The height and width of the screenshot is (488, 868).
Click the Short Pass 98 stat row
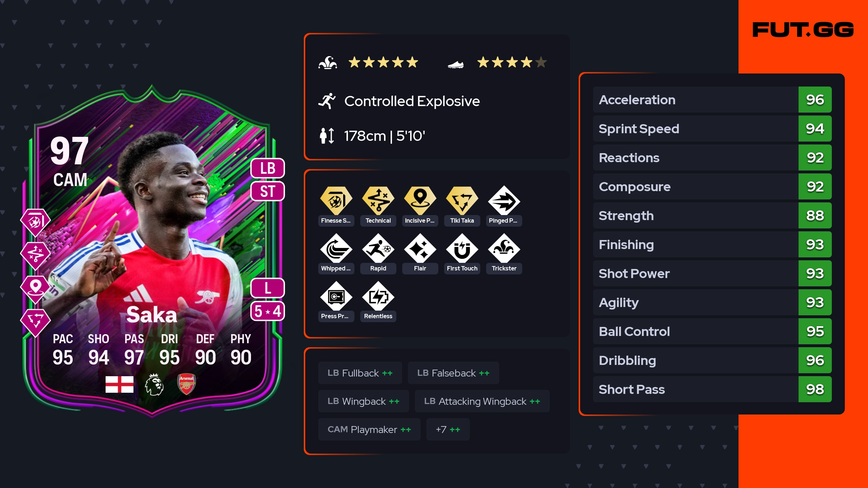(x=712, y=389)
